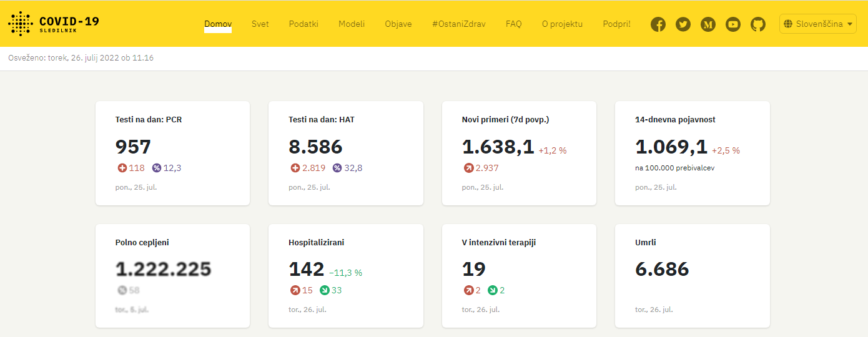Select the V intenzivni terapiji card

click(519, 276)
